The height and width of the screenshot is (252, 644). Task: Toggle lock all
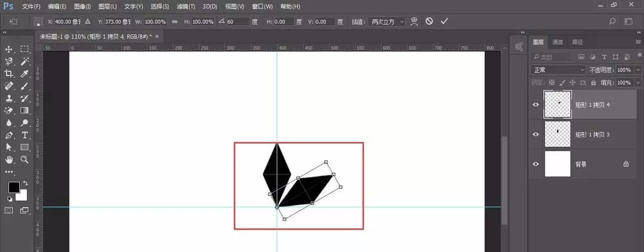593,82
